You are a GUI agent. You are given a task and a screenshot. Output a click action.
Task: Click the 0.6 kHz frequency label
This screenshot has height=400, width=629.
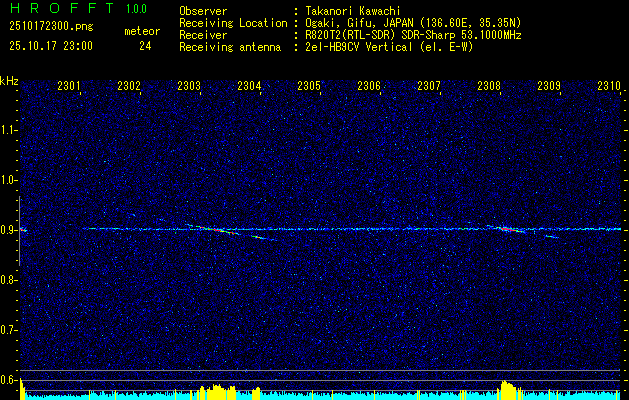point(8,380)
